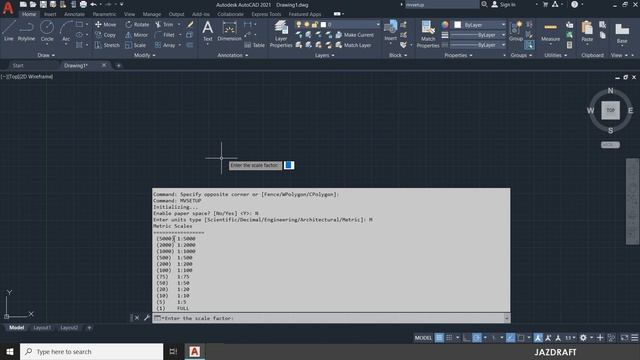Click the Save icon in quick access toolbar
640x360 pixels.
pos(43,4)
